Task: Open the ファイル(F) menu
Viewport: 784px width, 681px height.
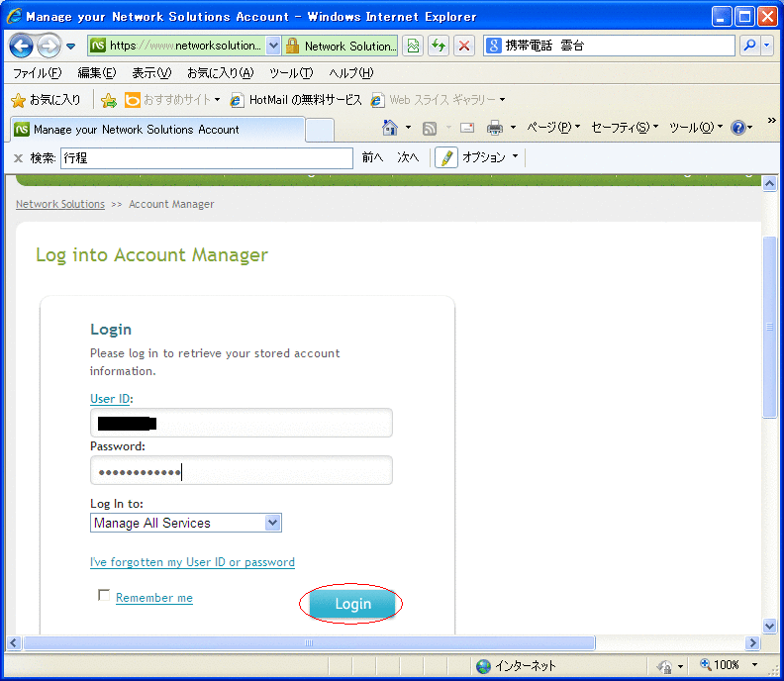Action: pos(38,73)
